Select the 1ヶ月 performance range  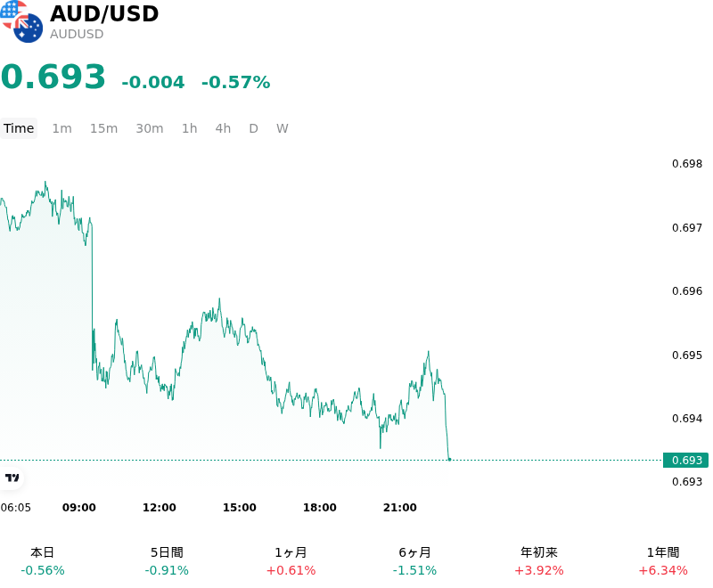[x=291, y=561]
